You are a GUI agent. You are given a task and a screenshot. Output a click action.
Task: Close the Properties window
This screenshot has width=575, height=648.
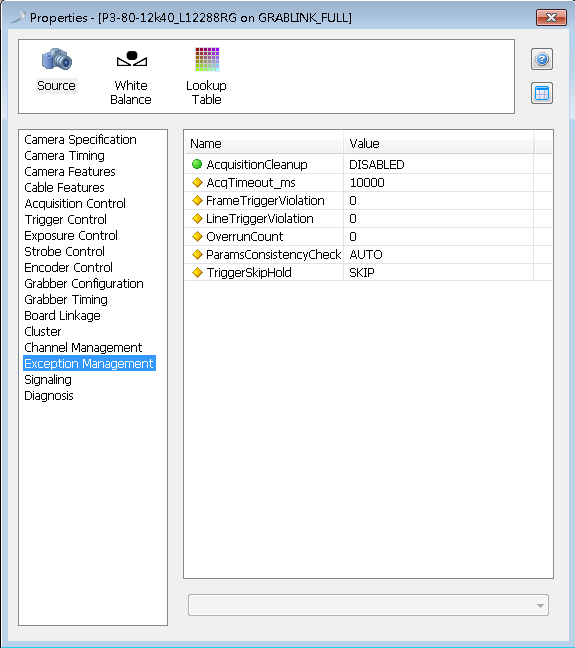551,17
